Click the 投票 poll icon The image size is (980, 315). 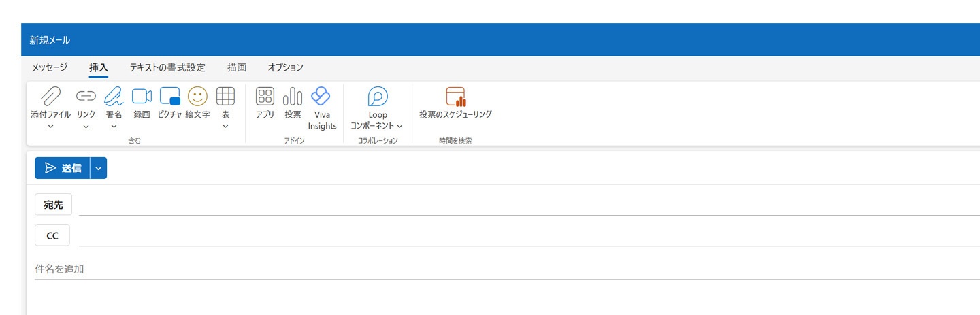(293, 96)
